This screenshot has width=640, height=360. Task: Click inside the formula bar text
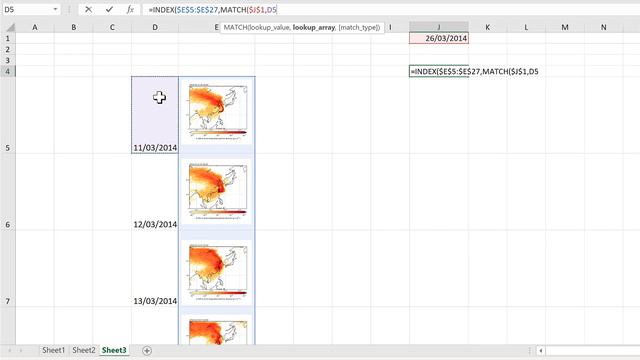coord(212,10)
